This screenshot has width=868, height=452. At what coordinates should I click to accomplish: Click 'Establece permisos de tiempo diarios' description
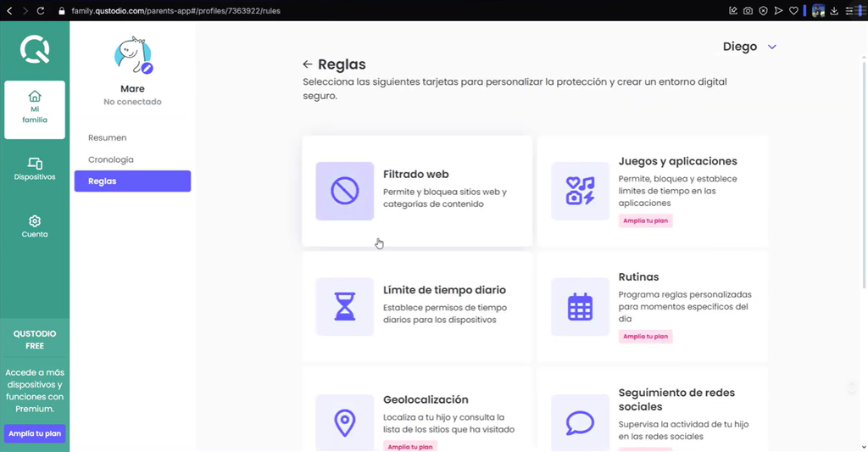(445, 314)
